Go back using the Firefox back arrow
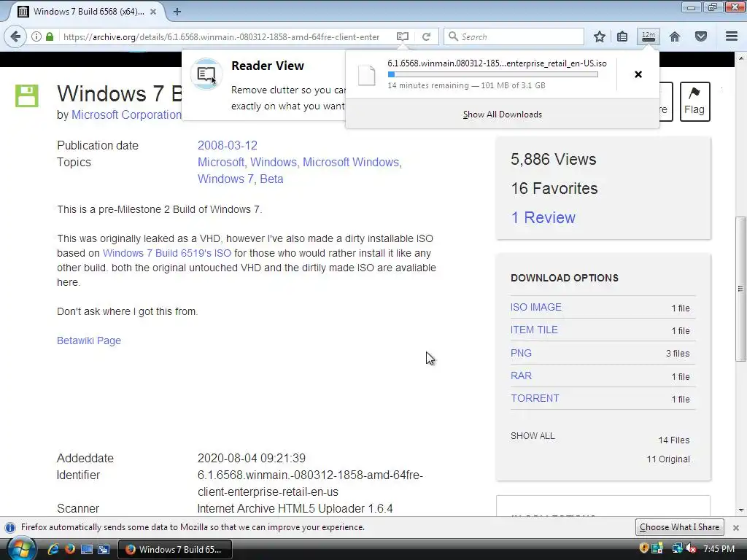The image size is (747, 560). (15, 36)
